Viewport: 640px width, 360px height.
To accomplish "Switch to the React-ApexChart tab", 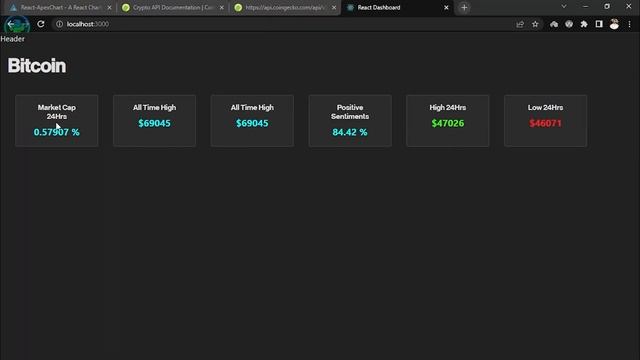I will pyautogui.click(x=59, y=7).
